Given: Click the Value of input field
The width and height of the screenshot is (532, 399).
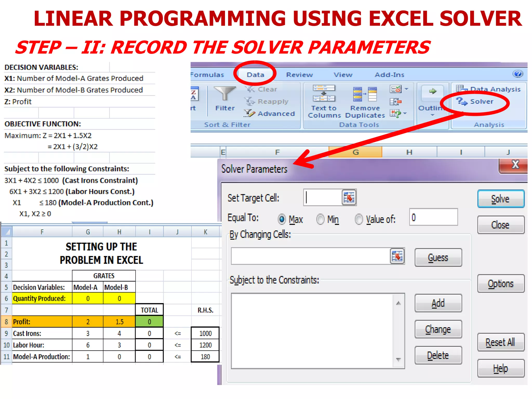Looking at the screenshot, I should coord(433,217).
